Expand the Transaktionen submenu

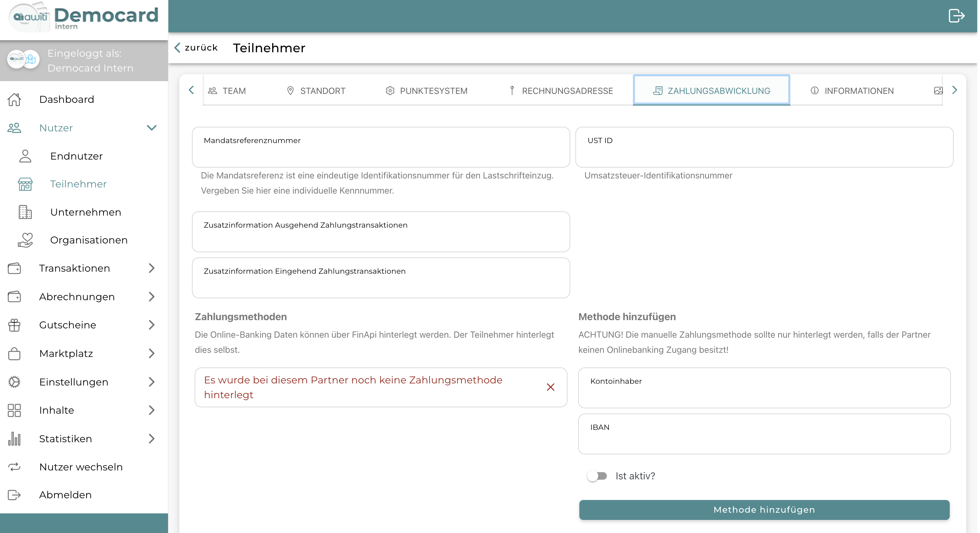pos(152,269)
